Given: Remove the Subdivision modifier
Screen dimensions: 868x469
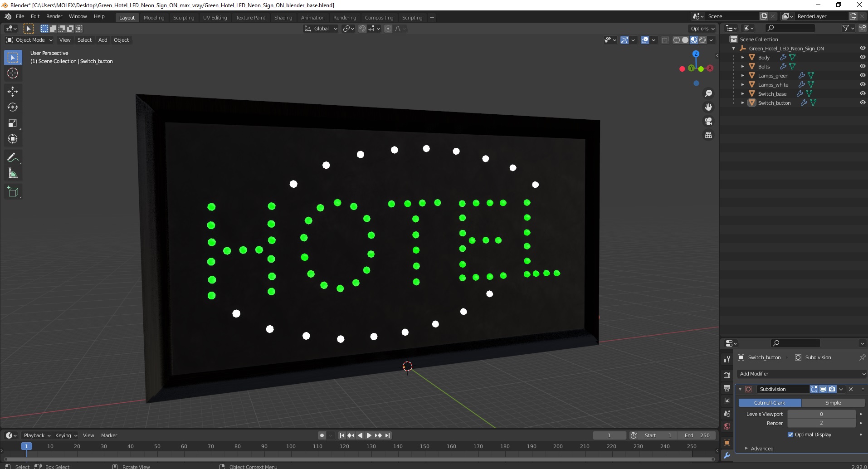Looking at the screenshot, I should coord(851,389).
